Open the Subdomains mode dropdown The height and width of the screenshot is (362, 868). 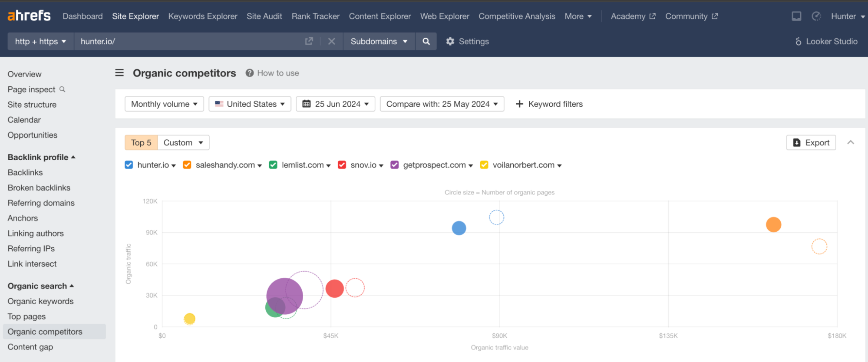tap(379, 41)
